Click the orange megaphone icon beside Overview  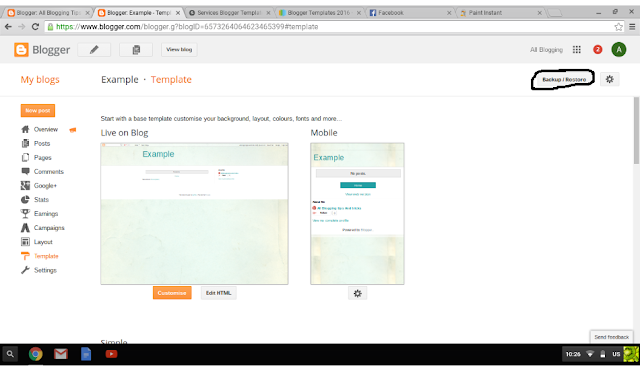pos(73,130)
